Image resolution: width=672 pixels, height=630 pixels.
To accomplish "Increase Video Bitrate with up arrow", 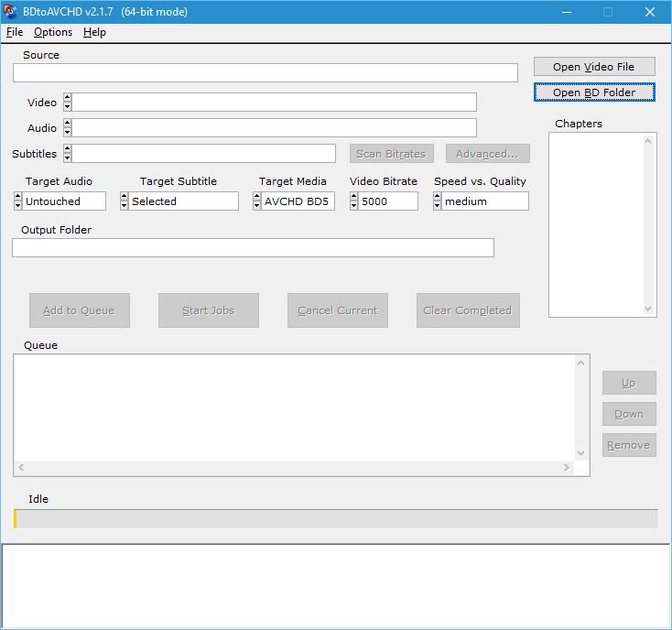I will pos(353,196).
